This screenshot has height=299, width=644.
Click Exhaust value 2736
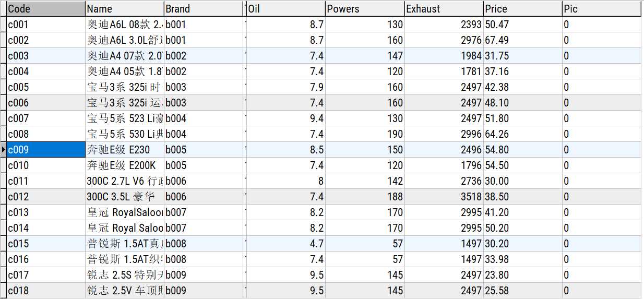[x=444, y=181]
